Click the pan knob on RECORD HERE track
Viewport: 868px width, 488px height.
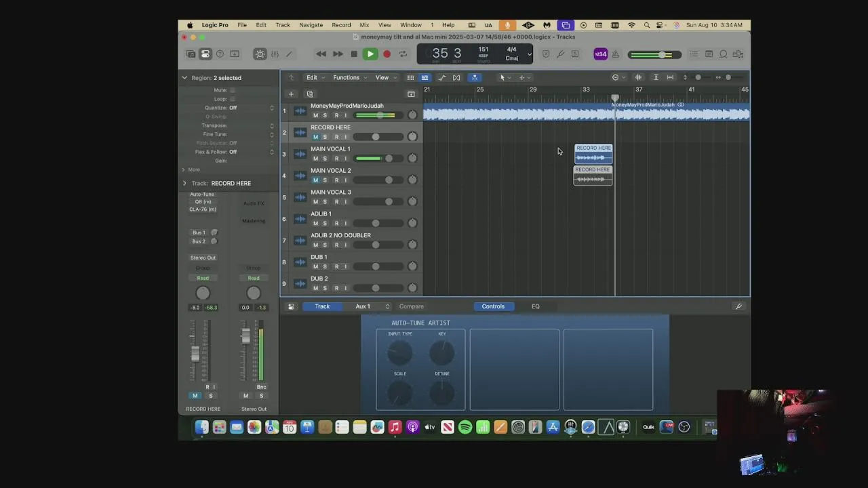point(412,137)
